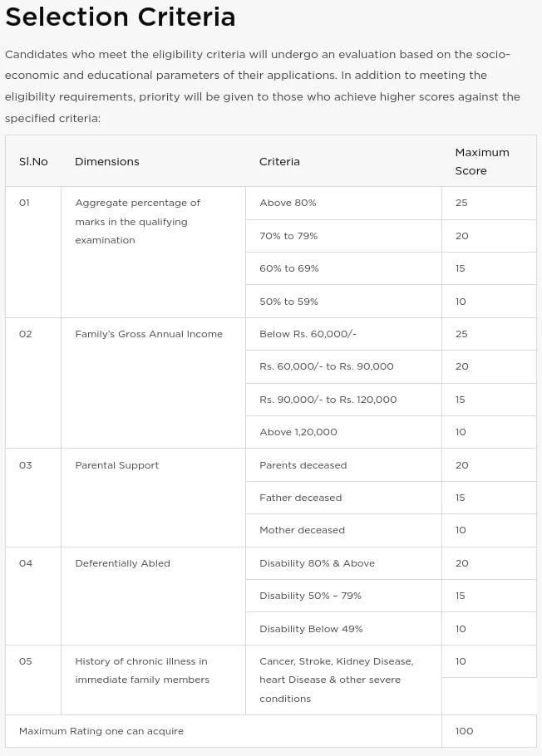This screenshot has height=756, width=542.
Task: Click the Deferentially Abled dimension cell
Action: [x=122, y=563]
